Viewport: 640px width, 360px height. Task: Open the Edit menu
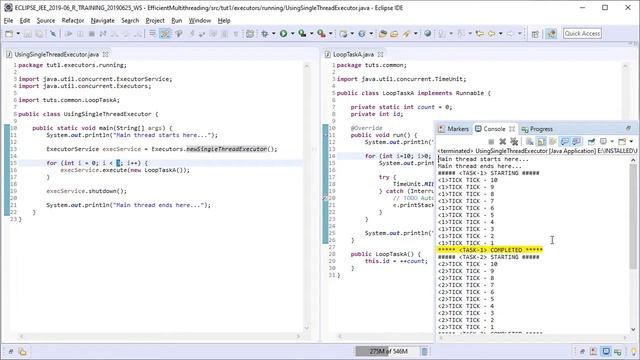coord(25,20)
